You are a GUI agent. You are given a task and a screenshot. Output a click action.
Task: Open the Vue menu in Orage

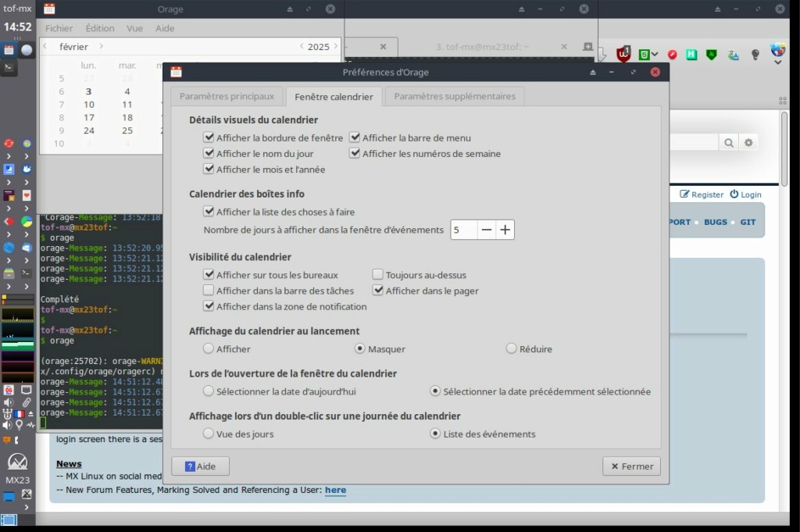click(134, 29)
